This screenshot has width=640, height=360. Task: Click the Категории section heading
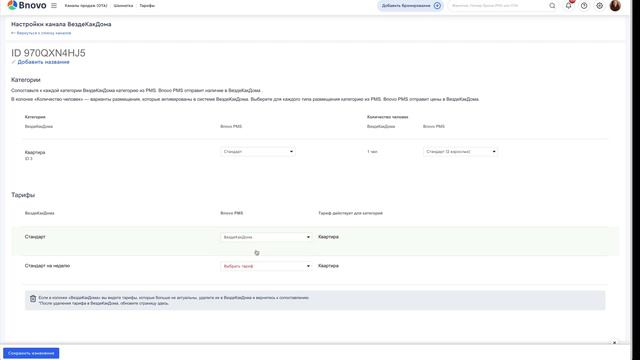26,80
